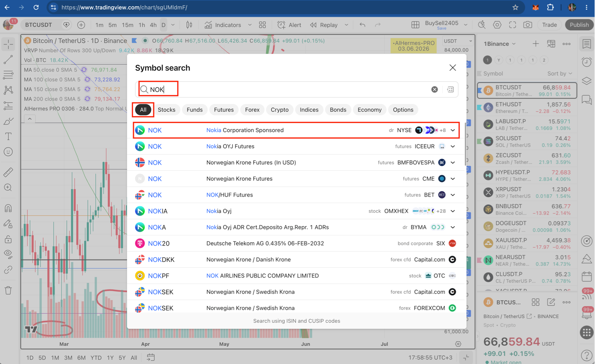The width and height of the screenshot is (595, 364).
Task: Open indicator templates grid icon
Action: [x=263, y=25]
